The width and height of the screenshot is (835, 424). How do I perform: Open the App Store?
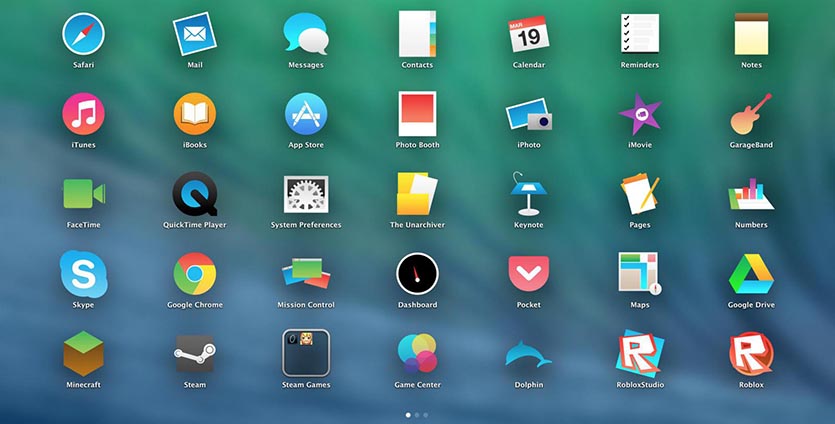pyautogui.click(x=306, y=113)
